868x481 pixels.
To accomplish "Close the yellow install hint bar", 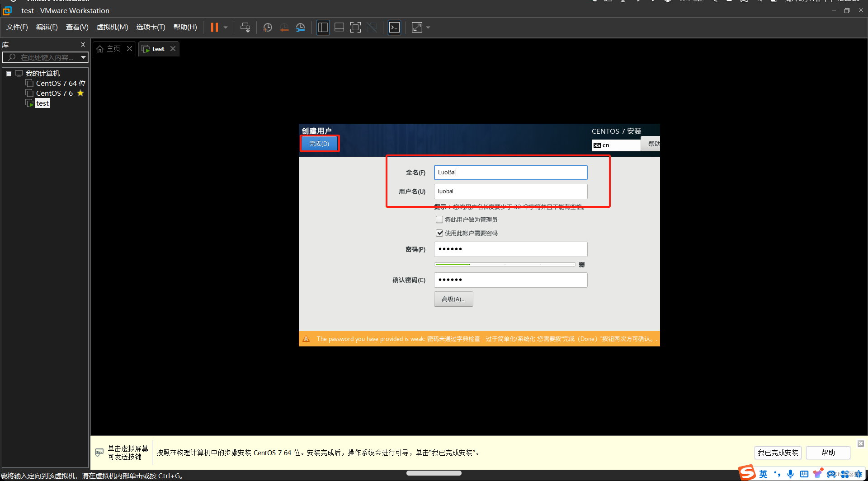I will (x=861, y=444).
